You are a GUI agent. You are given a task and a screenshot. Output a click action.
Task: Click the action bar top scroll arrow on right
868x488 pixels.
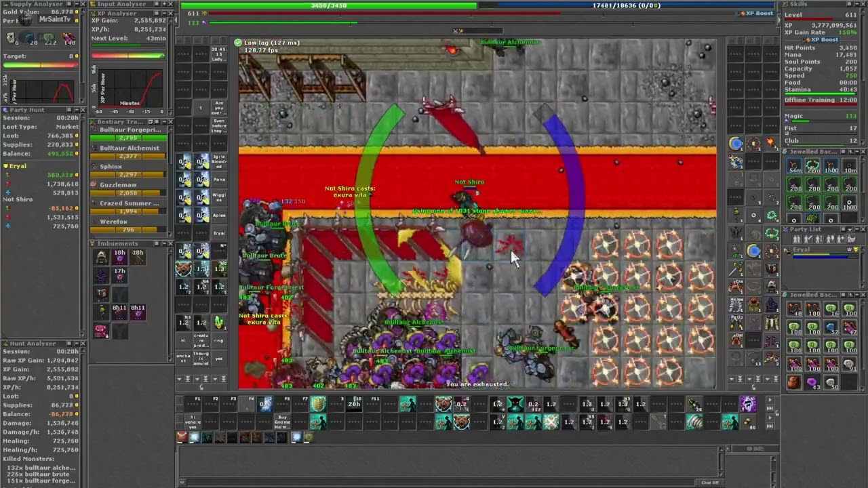click(769, 401)
